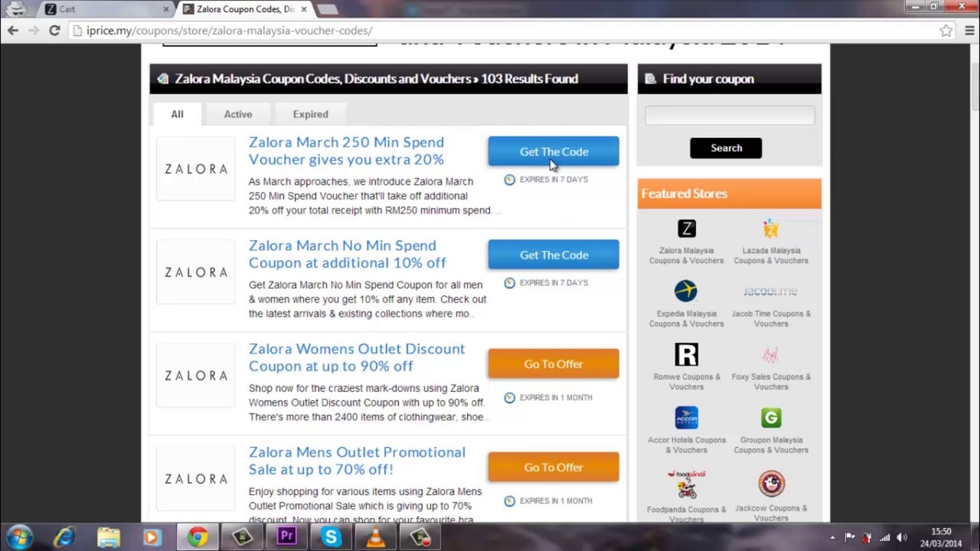Focus the Find your coupon search field
Screen dimensions: 980x551
click(730, 115)
